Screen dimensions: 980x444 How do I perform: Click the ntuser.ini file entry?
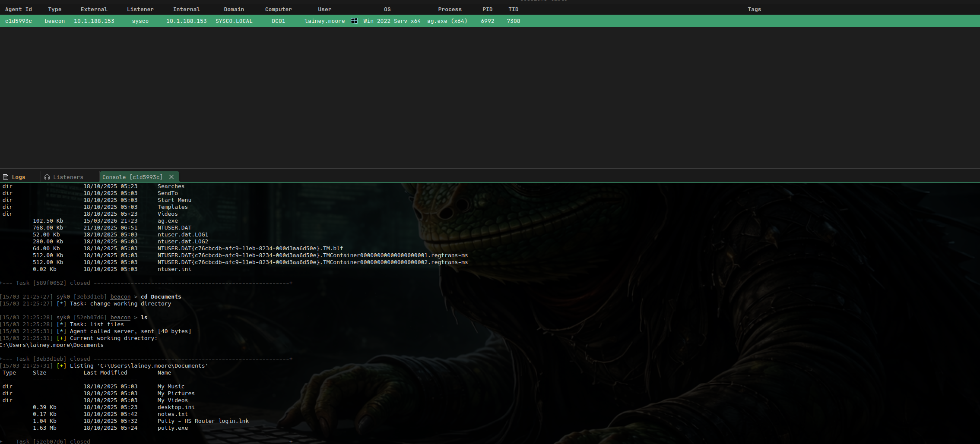174,269
